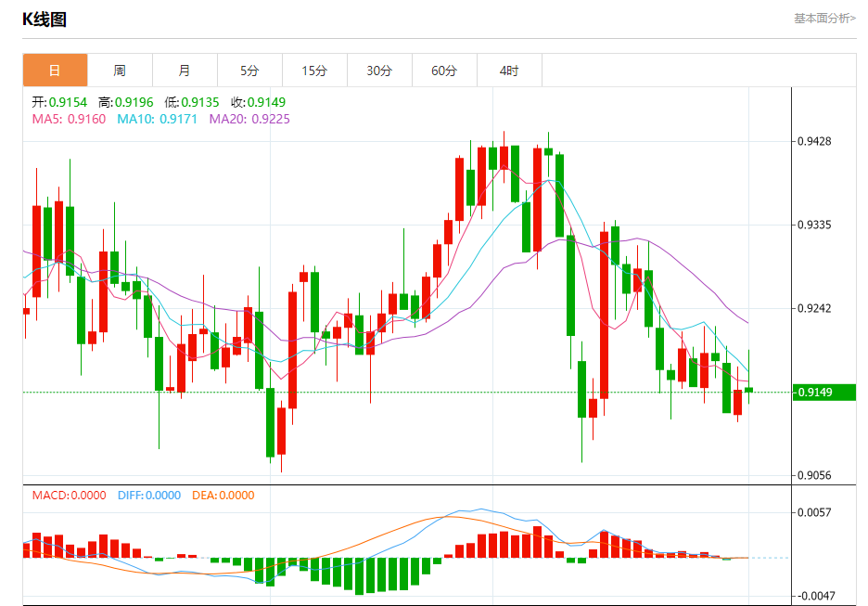Open the 60分 chart tab

[444, 71]
